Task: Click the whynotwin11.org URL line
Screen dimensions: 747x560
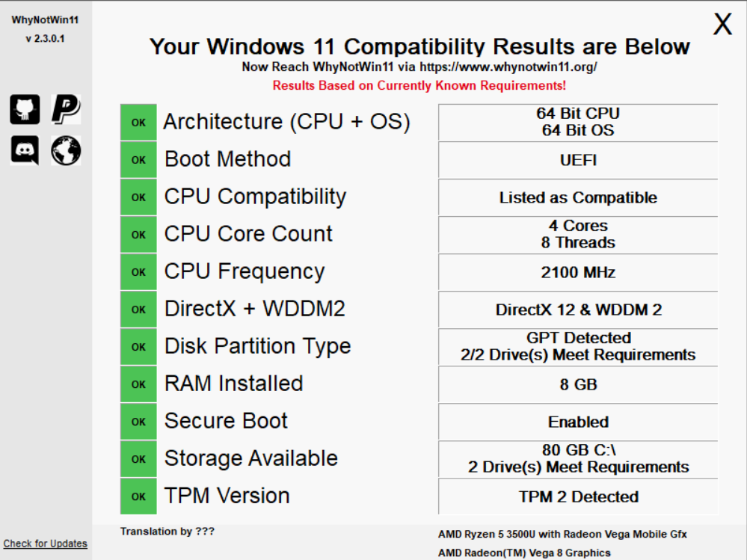Action: 419,67
